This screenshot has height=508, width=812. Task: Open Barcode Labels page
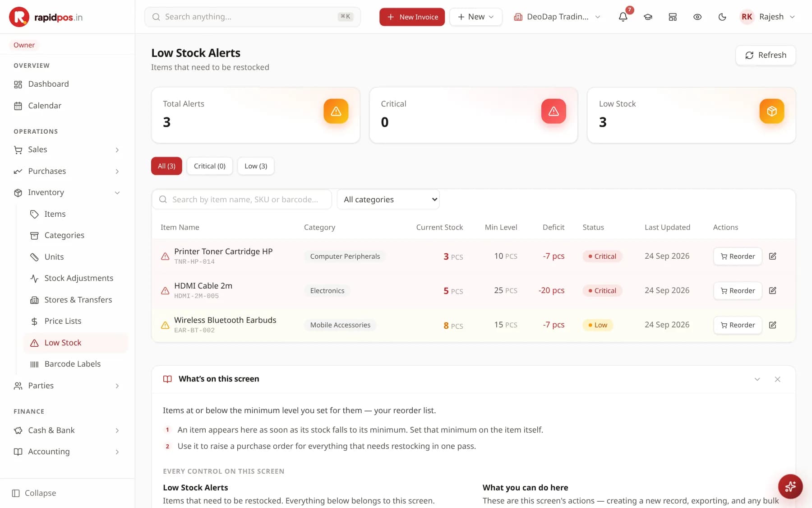click(75, 364)
